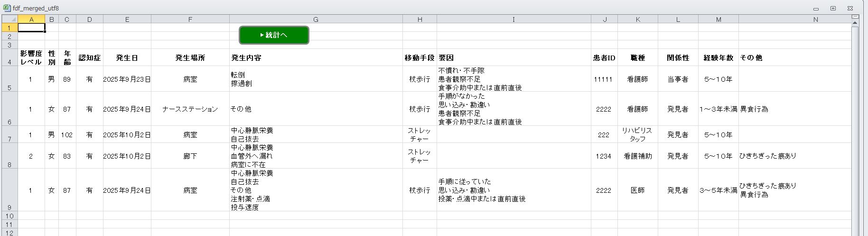Select column N header
The width and height of the screenshot is (868, 236).
(815, 19)
